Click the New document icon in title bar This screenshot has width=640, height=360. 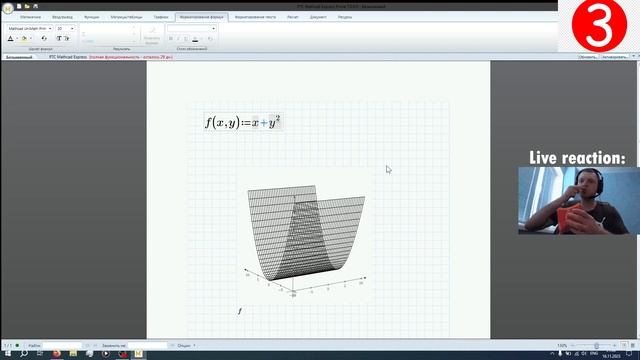click(19, 6)
